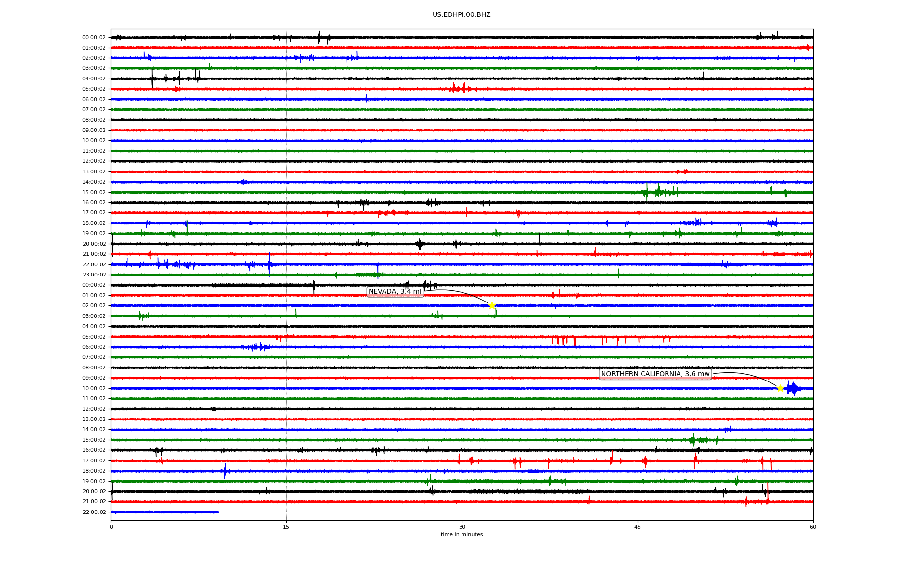The height and width of the screenshot is (578, 924).
Task: Click the 02:00:02 label on the Nevada event trace
Action: (x=94, y=306)
